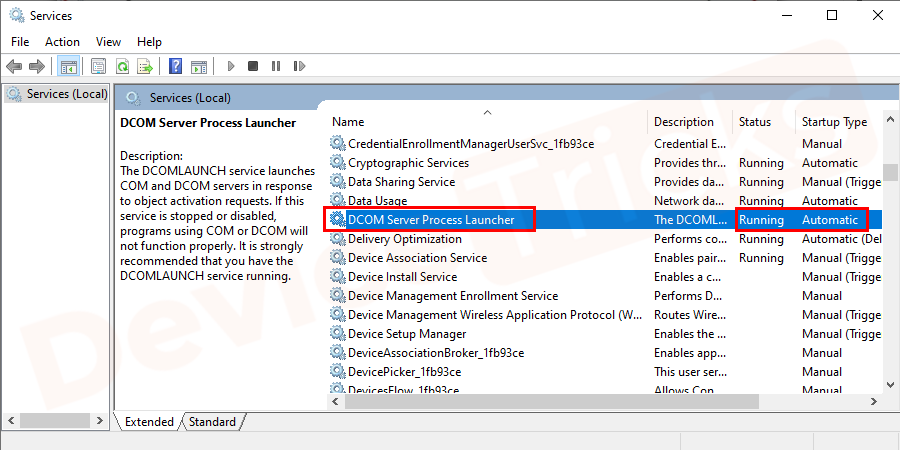Click gear icon of DevicePicker_1fb93ce
Screen dimensions: 900x450
point(337,371)
